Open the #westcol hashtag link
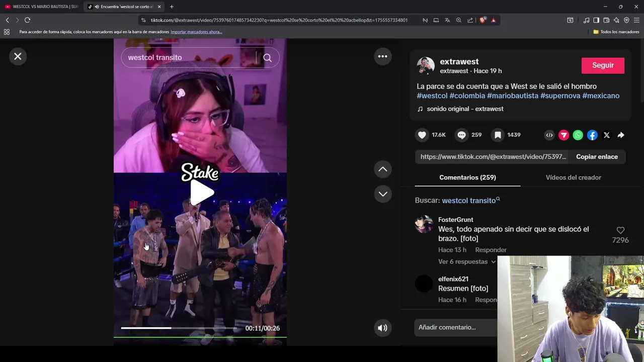 (432, 96)
